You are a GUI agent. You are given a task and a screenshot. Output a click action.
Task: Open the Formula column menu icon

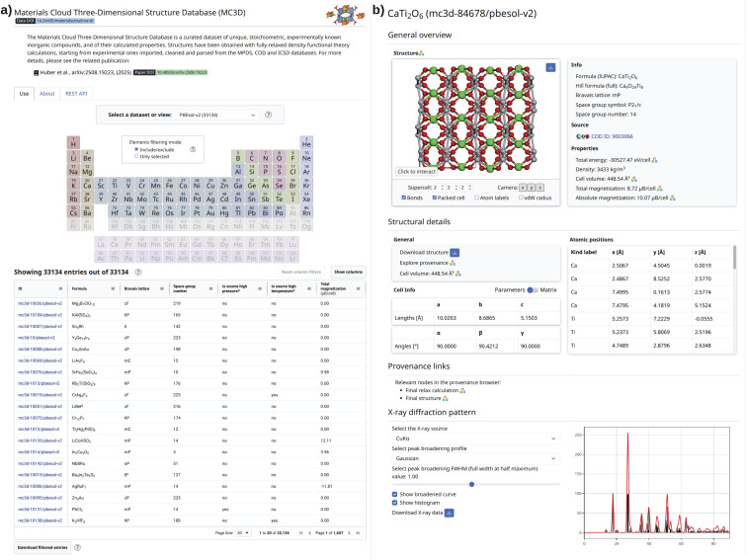coord(113,288)
